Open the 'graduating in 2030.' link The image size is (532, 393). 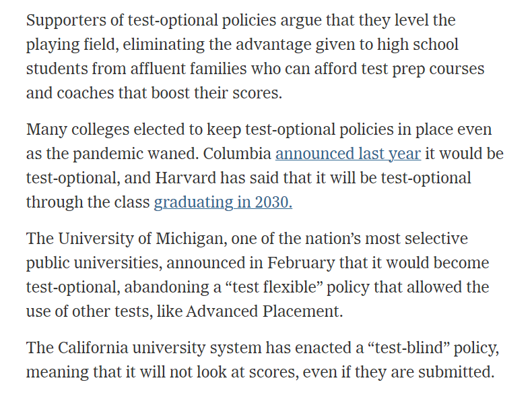(223, 202)
